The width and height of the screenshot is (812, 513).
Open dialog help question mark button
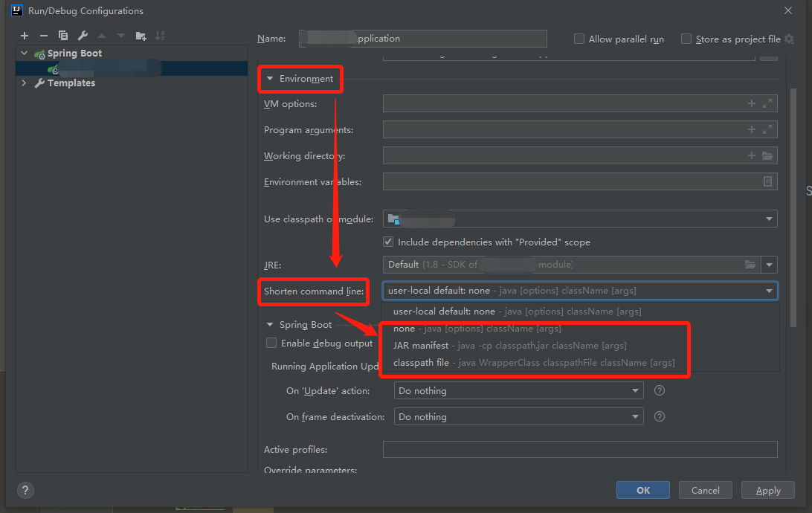click(25, 490)
